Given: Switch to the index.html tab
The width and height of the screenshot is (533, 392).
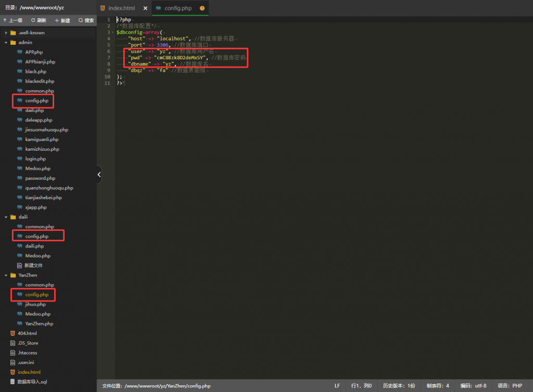Looking at the screenshot, I should (121, 8).
